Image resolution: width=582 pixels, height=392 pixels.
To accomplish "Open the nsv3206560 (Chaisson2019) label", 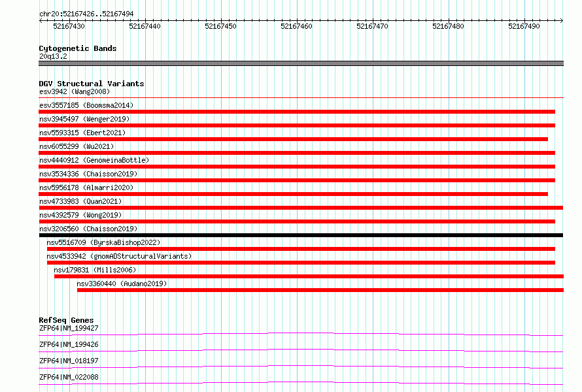I will click(x=88, y=229).
